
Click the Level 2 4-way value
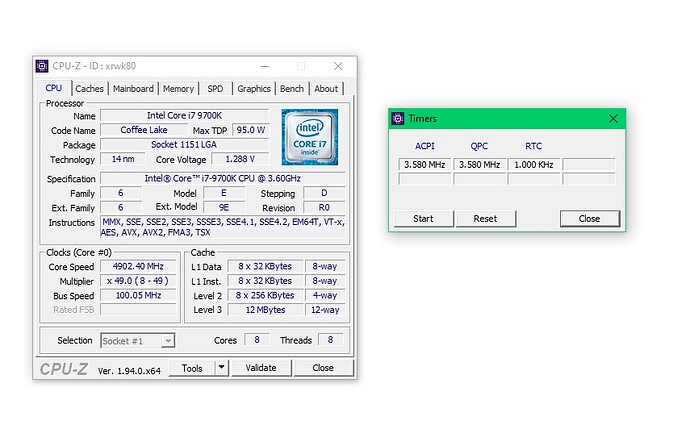click(325, 295)
